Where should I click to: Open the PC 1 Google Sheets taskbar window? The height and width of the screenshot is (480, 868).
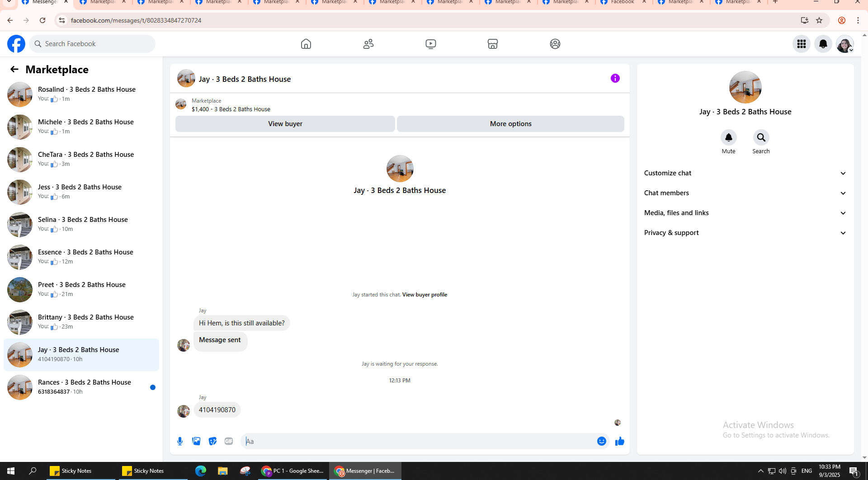(x=293, y=471)
